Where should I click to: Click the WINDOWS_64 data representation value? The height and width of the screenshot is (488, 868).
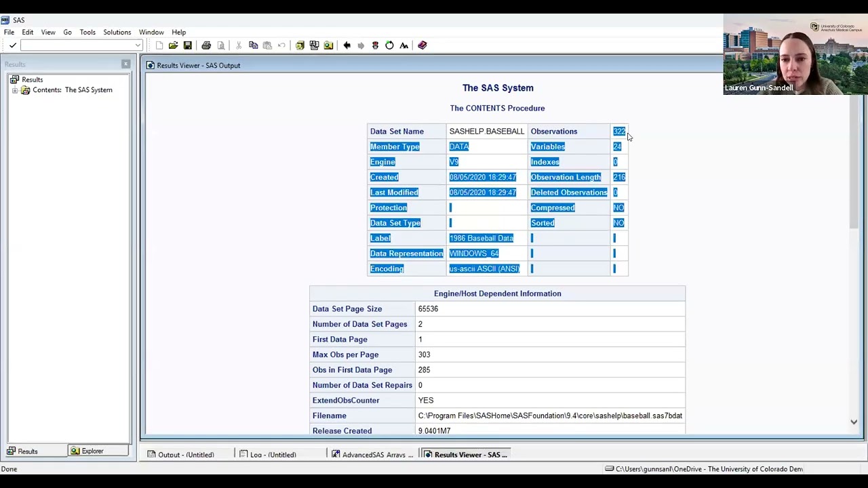tap(473, 253)
